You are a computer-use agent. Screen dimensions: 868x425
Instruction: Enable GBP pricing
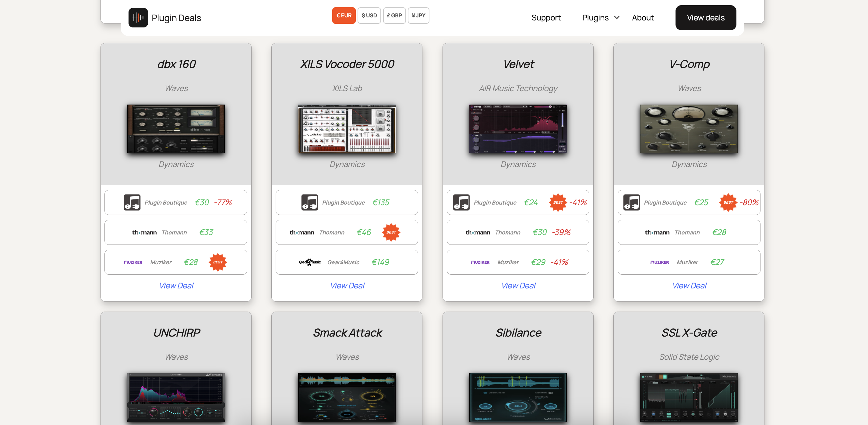pyautogui.click(x=394, y=15)
